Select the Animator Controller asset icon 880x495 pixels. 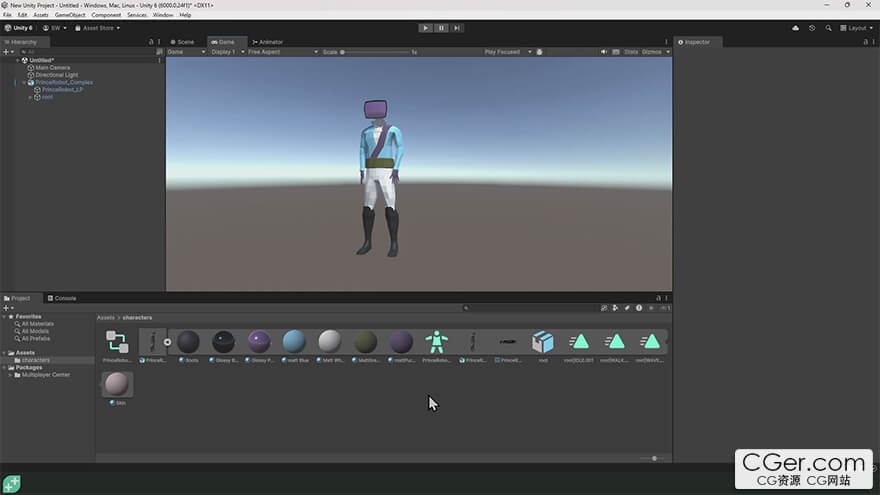(x=117, y=342)
